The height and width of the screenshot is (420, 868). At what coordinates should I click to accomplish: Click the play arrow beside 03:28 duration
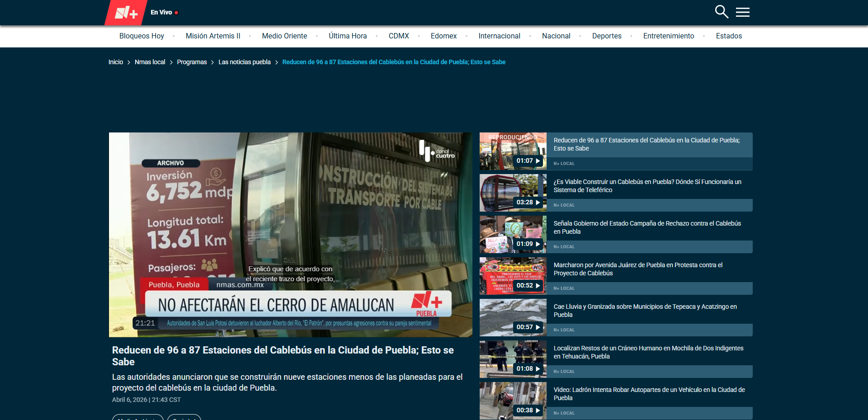pyautogui.click(x=538, y=203)
